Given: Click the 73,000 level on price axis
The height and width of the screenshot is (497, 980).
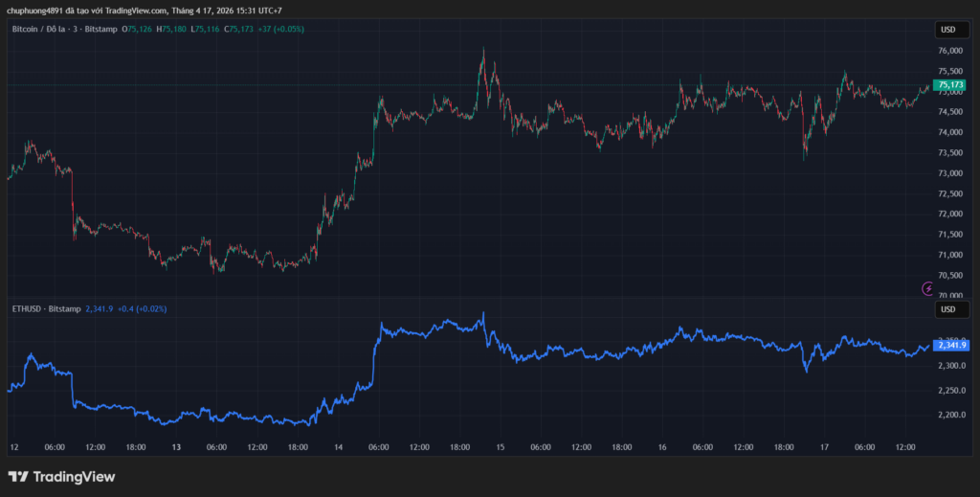Looking at the screenshot, I should pyautogui.click(x=949, y=173).
